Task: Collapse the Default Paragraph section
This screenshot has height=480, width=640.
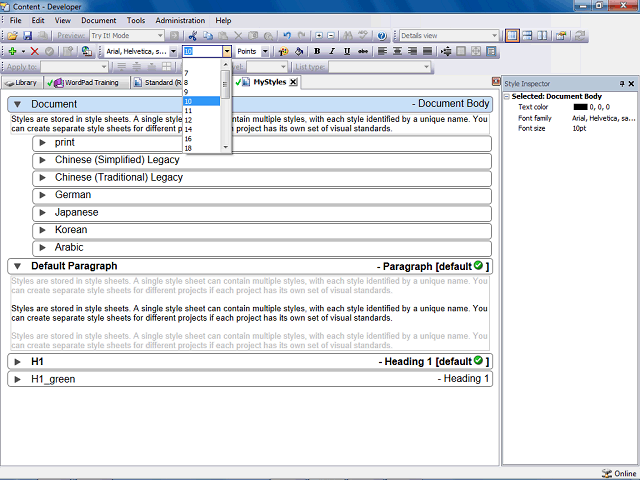Action: [18, 267]
